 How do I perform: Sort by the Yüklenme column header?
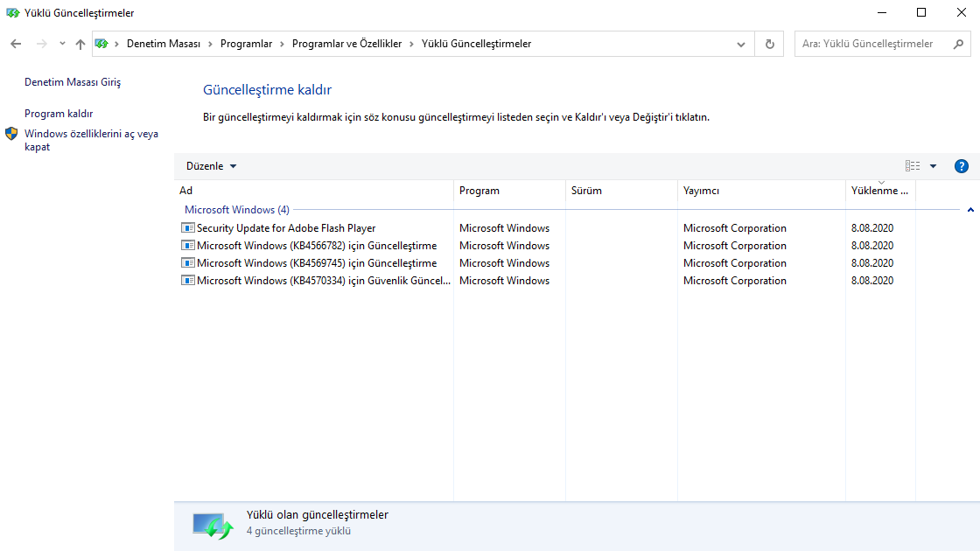[880, 191]
